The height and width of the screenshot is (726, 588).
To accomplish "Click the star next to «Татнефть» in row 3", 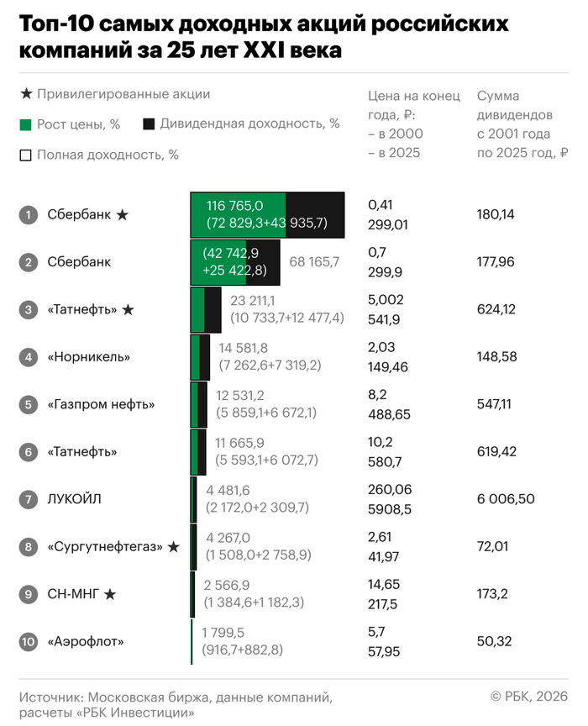I will (x=129, y=310).
